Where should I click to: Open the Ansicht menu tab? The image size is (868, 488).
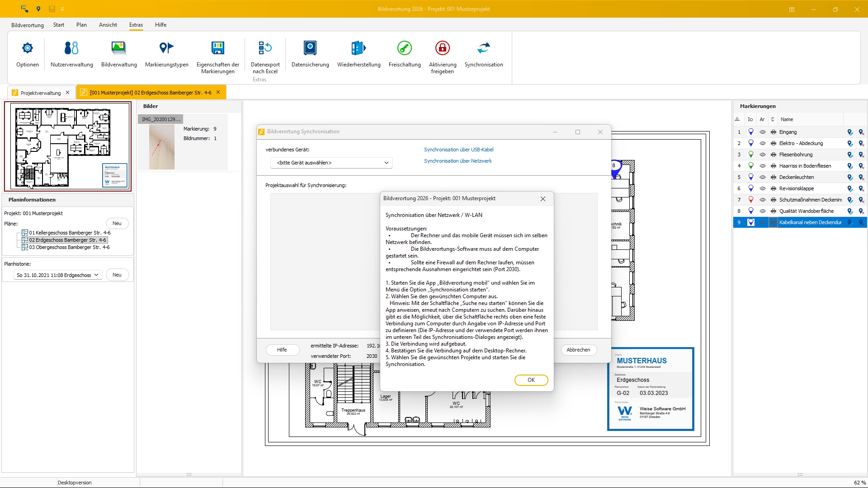(108, 25)
